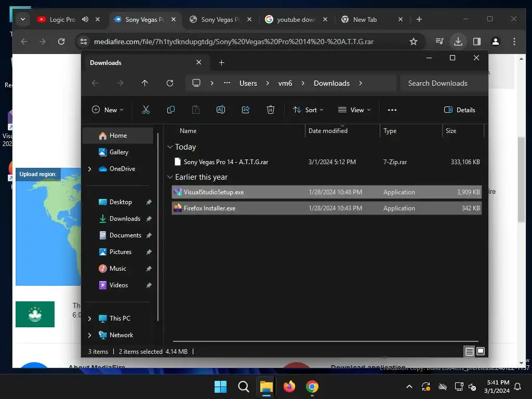Select Sony Vegas Pro 14 - A.T.T.G.rar file
The image size is (532, 399).
(x=327, y=162)
